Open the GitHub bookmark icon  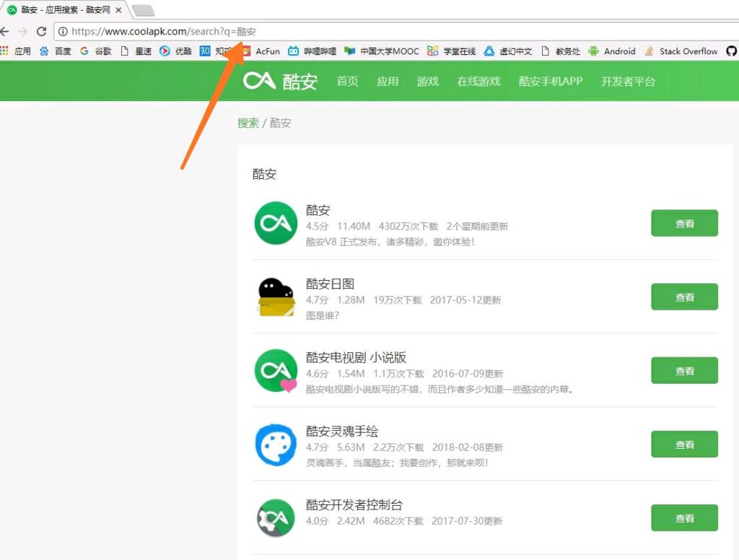(732, 51)
